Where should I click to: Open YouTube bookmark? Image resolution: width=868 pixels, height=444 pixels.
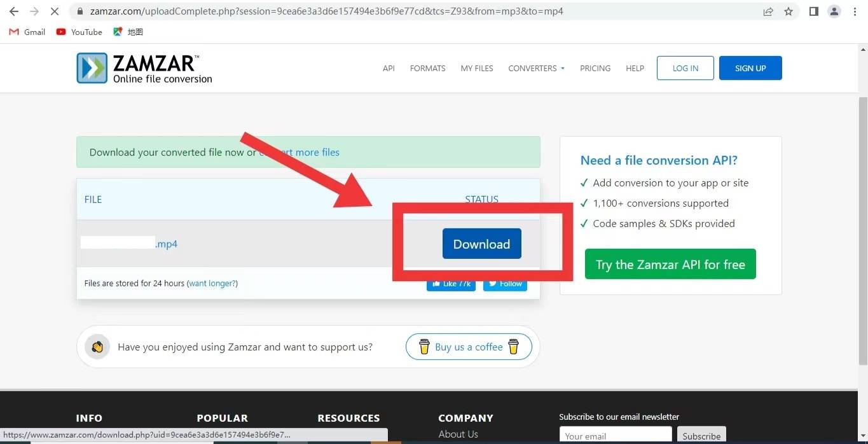pos(79,32)
